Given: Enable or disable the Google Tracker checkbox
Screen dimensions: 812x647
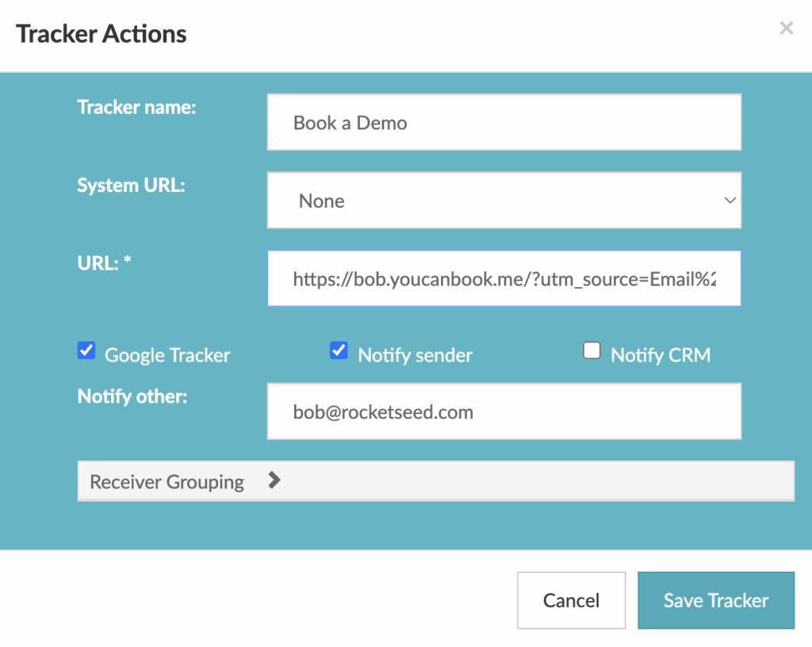Looking at the screenshot, I should [x=86, y=350].
